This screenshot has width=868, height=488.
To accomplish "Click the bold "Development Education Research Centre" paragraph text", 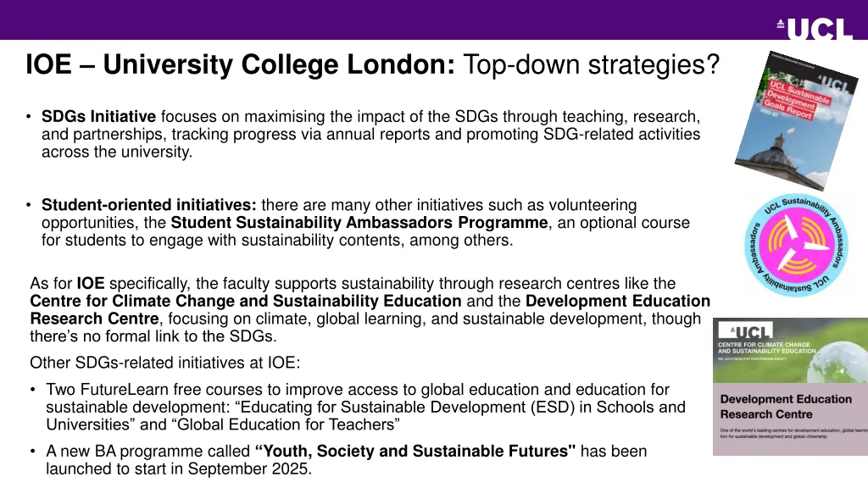I will (x=93, y=319).
